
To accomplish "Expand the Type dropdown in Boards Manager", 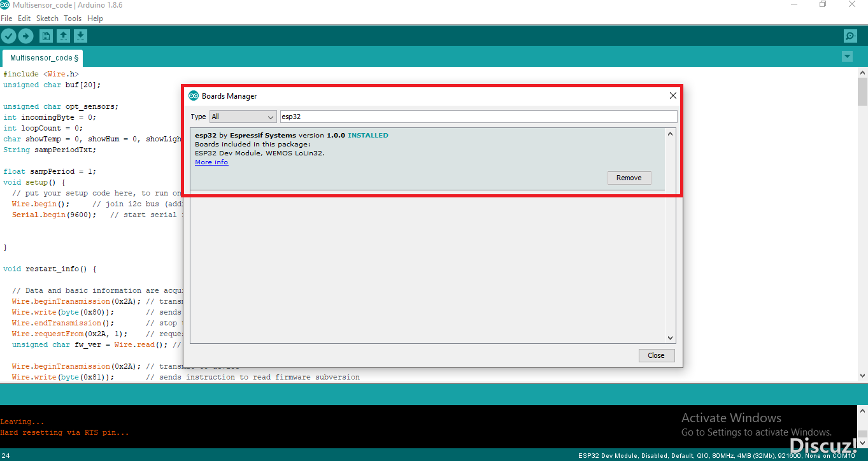I will (x=243, y=117).
